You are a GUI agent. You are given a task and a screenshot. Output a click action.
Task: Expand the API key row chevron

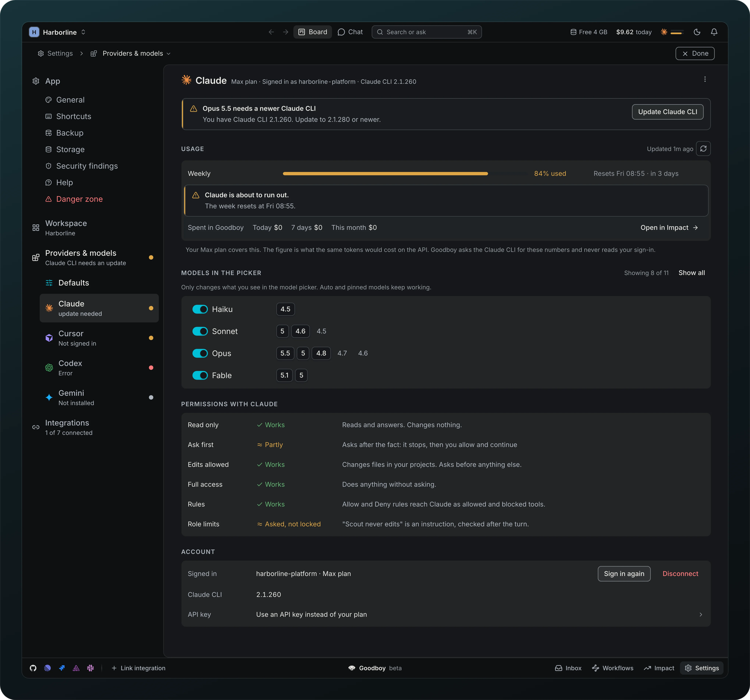pyautogui.click(x=701, y=614)
